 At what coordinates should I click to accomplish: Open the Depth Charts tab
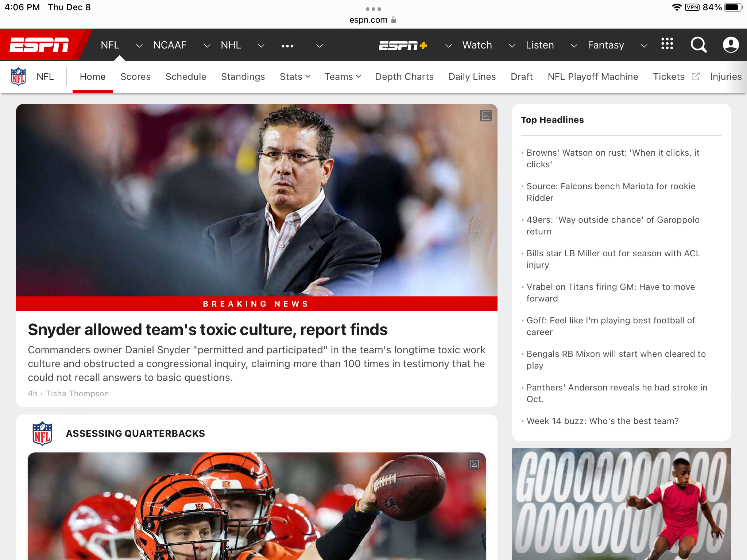[x=404, y=77]
